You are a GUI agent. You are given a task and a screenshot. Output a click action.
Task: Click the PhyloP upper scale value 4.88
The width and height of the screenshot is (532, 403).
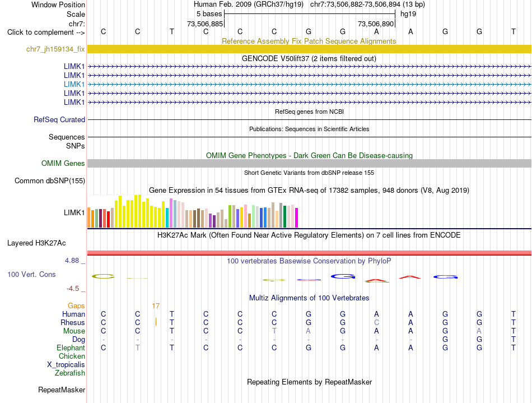(72, 261)
